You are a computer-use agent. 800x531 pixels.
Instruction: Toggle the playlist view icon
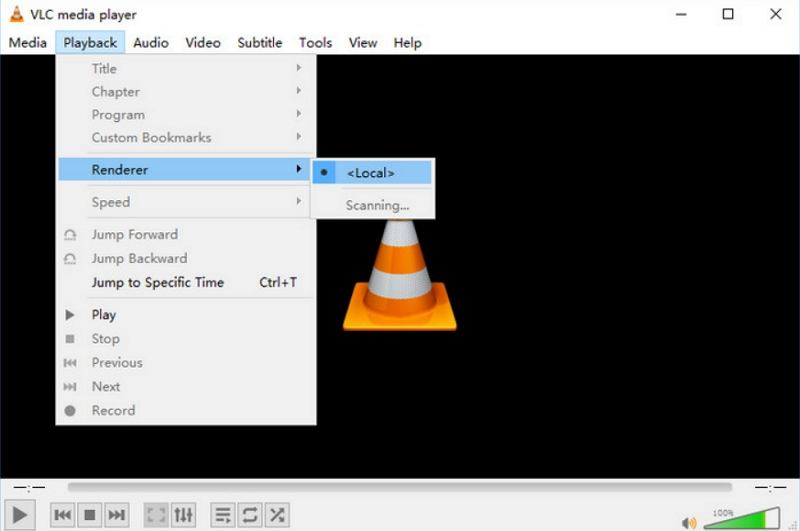(223, 515)
